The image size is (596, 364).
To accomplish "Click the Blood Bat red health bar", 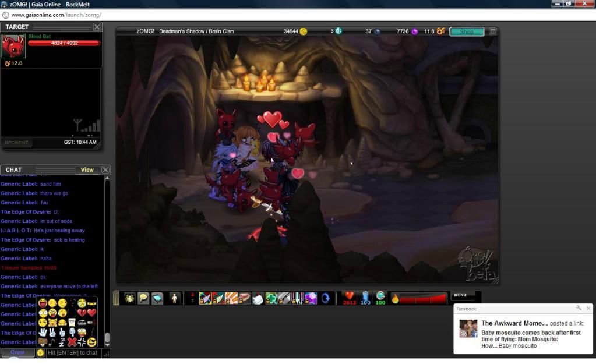I will [64, 43].
